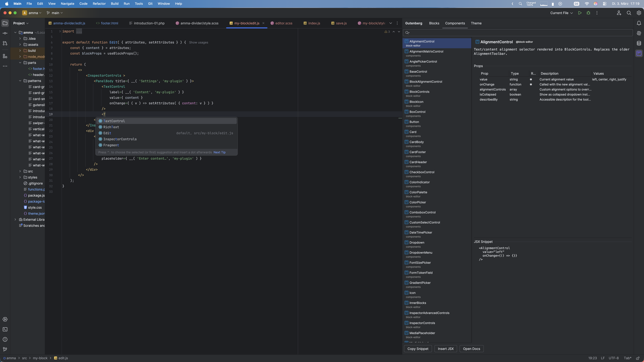Click the Insert JSX button
Screen dimensions: 644x362
446,349
